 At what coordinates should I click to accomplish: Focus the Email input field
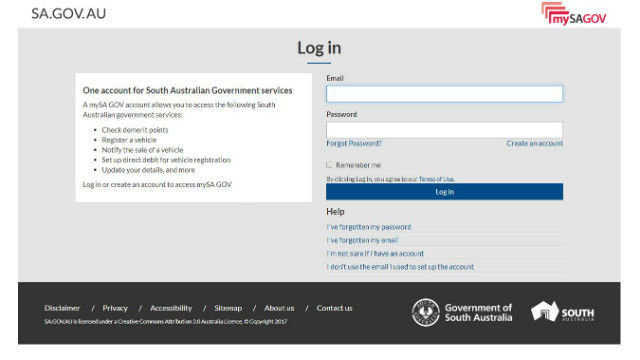tap(444, 94)
